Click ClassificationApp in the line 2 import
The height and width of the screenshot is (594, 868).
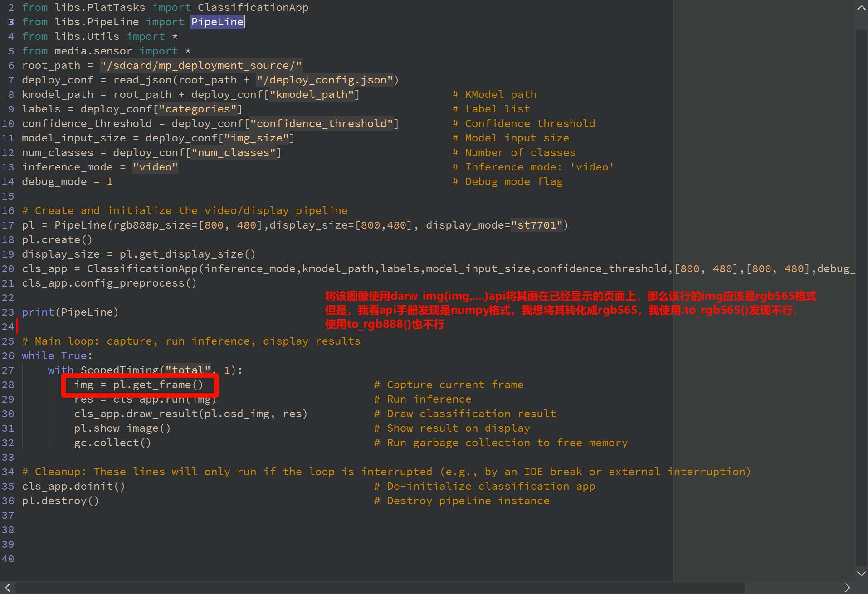click(253, 7)
